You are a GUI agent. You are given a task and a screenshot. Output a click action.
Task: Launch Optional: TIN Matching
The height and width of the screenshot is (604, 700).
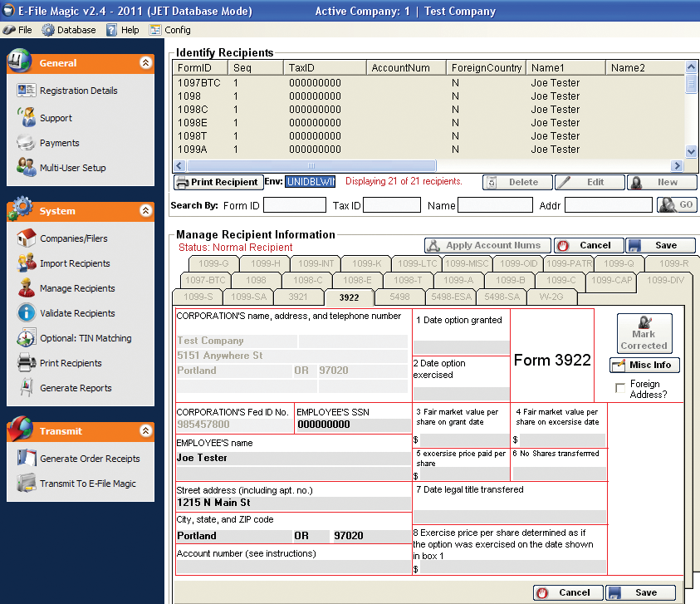click(85, 338)
